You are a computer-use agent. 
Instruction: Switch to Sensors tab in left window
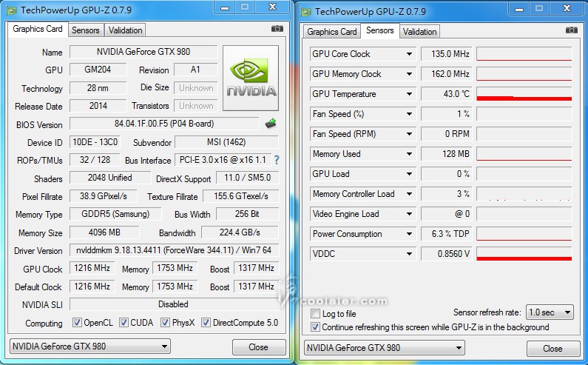point(86,30)
